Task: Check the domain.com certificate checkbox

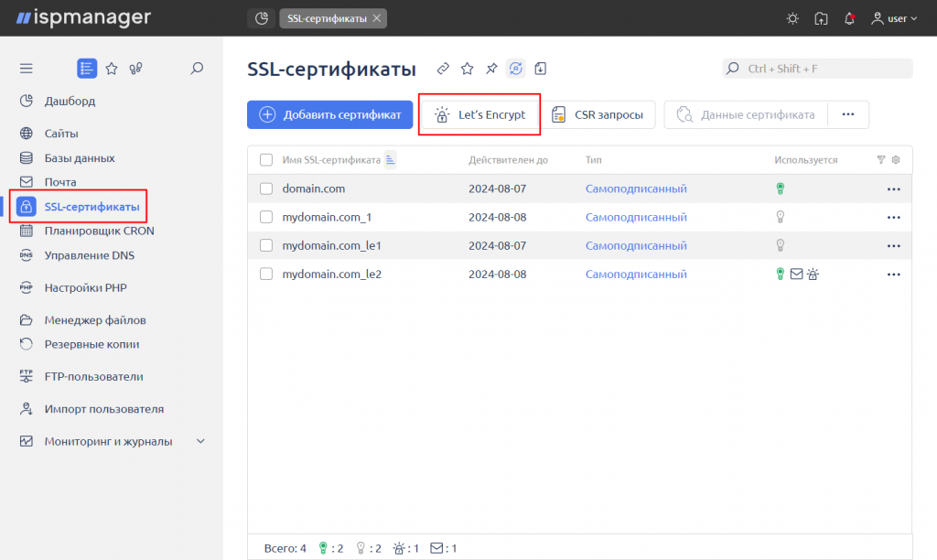Action: [266, 188]
